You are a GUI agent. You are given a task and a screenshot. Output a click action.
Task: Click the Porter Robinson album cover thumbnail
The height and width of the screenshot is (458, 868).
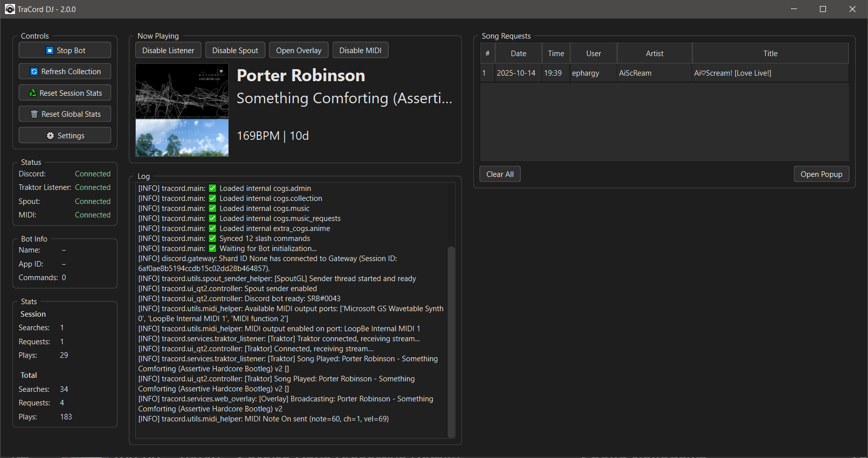tap(182, 110)
